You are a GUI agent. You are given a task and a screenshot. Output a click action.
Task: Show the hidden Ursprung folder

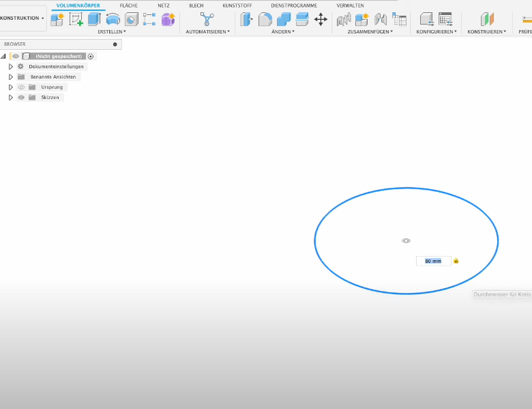pos(21,87)
